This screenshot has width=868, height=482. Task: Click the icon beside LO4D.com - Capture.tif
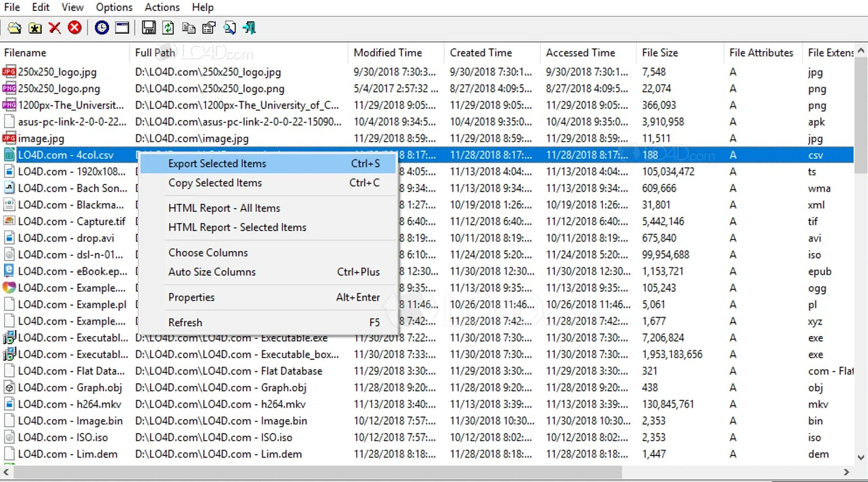(x=10, y=221)
